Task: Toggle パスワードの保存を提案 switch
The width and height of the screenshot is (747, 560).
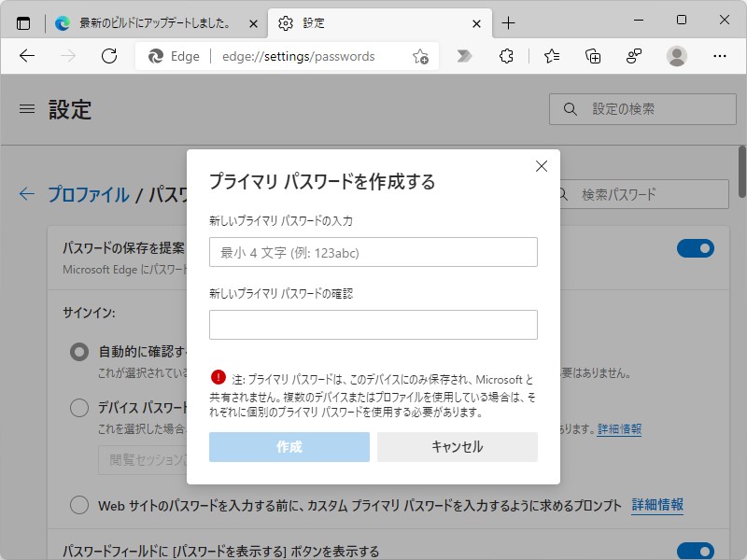Action: pyautogui.click(x=696, y=247)
